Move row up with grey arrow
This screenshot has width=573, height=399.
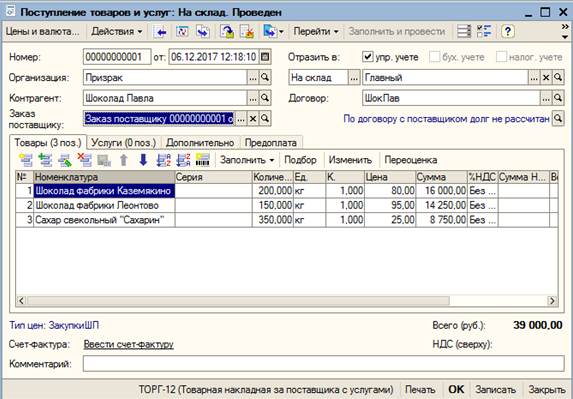pos(124,160)
